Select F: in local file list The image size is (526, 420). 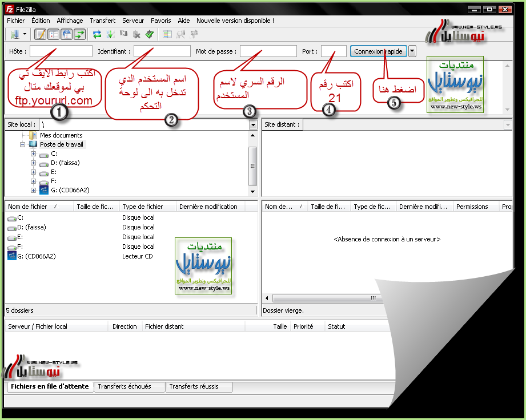click(20, 247)
